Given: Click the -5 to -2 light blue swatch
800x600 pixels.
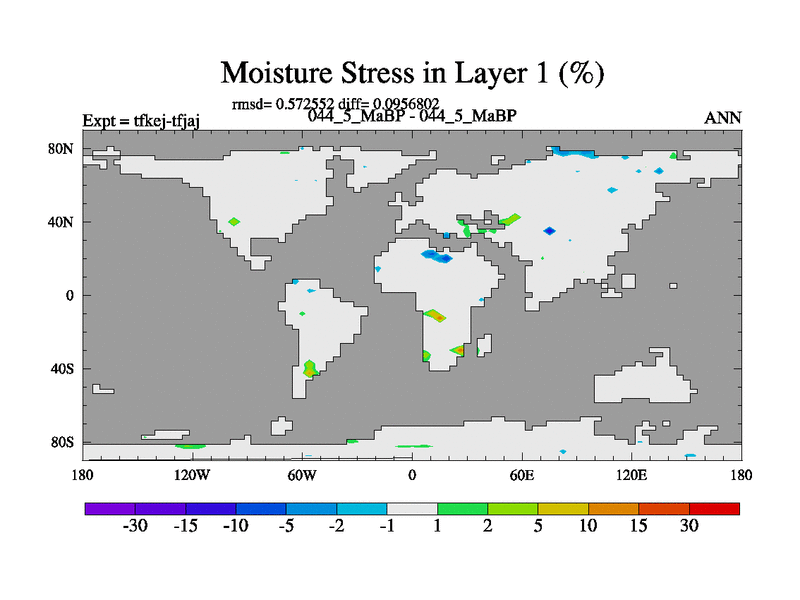Looking at the screenshot, I should pyautogui.click(x=311, y=509).
